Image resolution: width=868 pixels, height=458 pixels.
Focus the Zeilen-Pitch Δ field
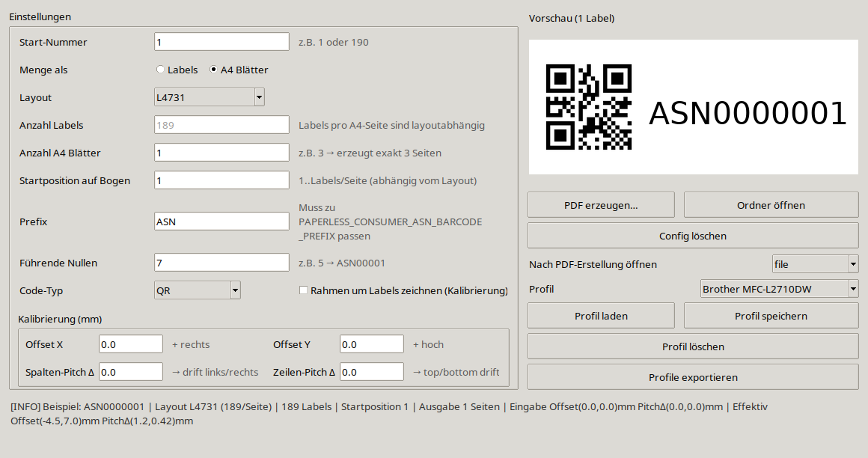(x=371, y=372)
